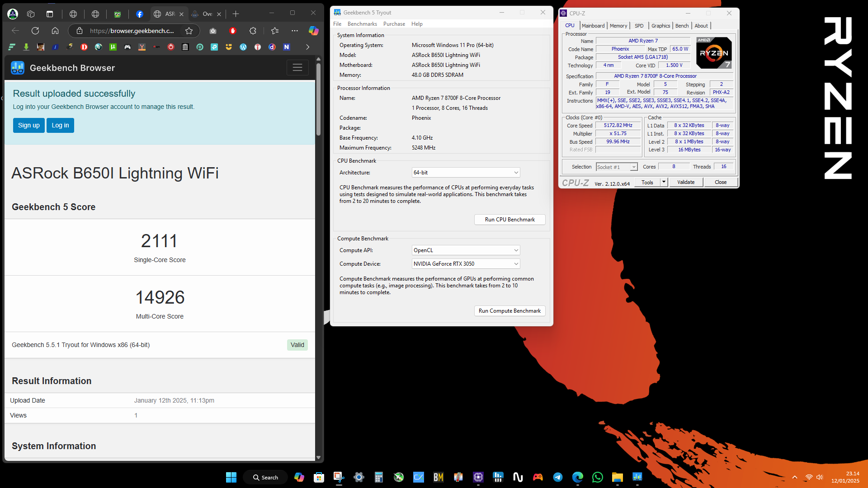Add this page to favorites (star)
868x488 pixels.
[x=189, y=31]
